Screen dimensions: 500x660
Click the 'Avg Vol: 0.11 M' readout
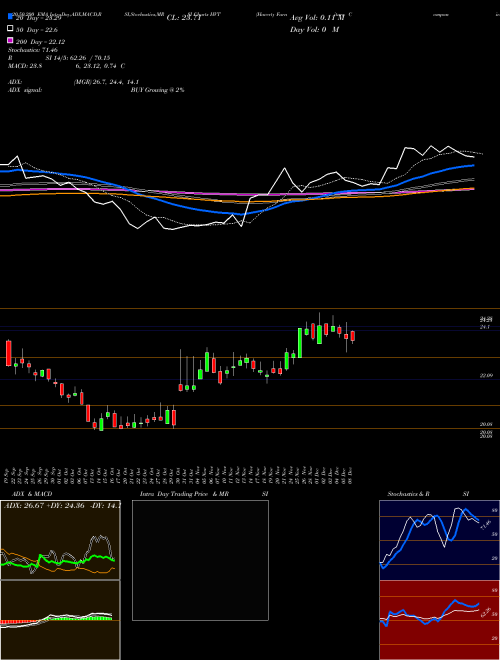tap(317, 18)
